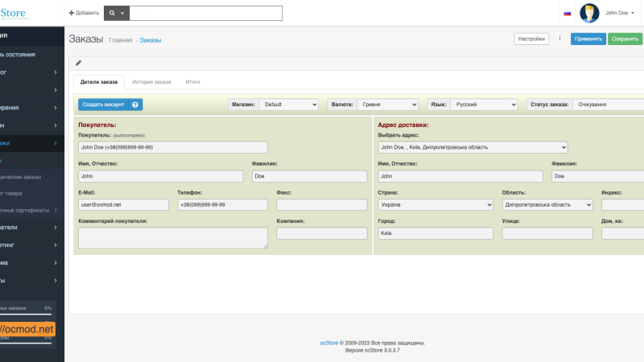
Task: Click the green Сохранить button
Action: click(625, 39)
